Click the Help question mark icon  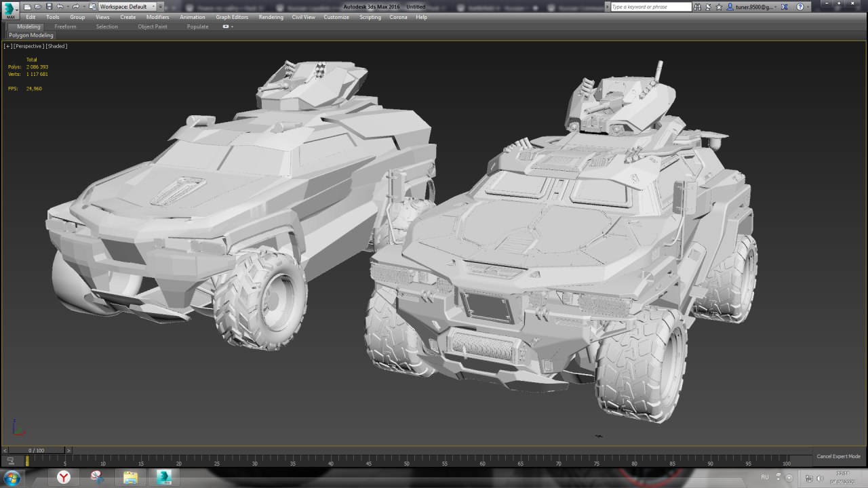tap(800, 7)
